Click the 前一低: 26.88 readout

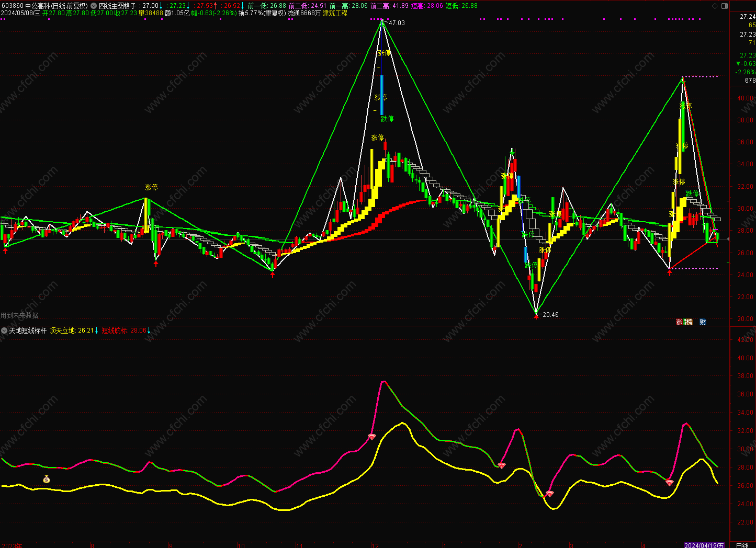tap(267, 6)
